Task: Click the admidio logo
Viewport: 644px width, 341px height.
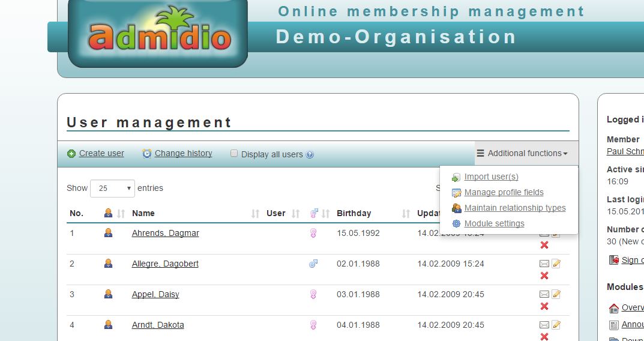Action: [158, 33]
